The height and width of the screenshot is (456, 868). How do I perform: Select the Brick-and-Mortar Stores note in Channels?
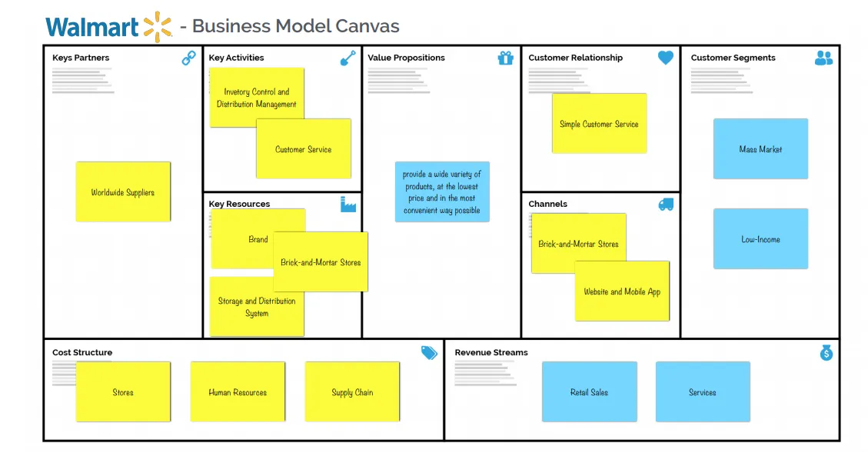click(x=578, y=244)
